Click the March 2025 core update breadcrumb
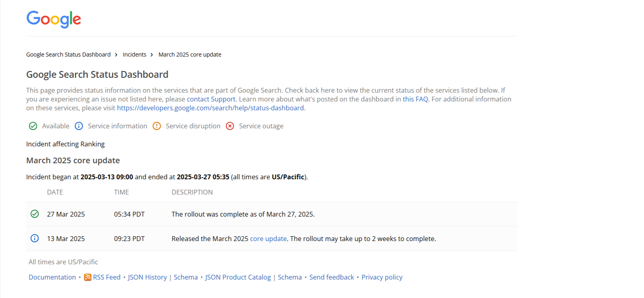644x298 pixels. pos(190,55)
